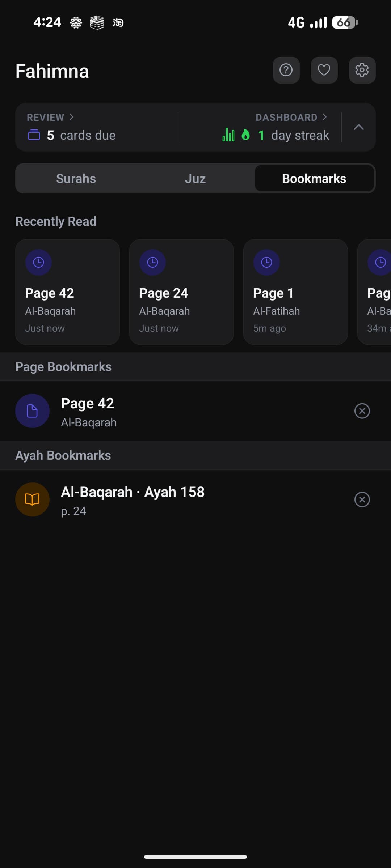The image size is (391, 868).
Task: Tap the 4G signal indicator
Action: pyautogui.click(x=307, y=22)
